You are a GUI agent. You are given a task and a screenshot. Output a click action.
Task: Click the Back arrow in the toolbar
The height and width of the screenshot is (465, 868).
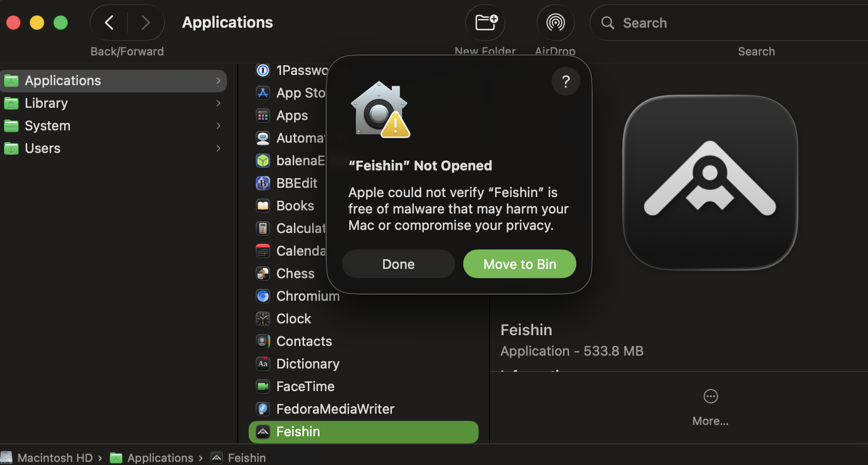point(109,23)
